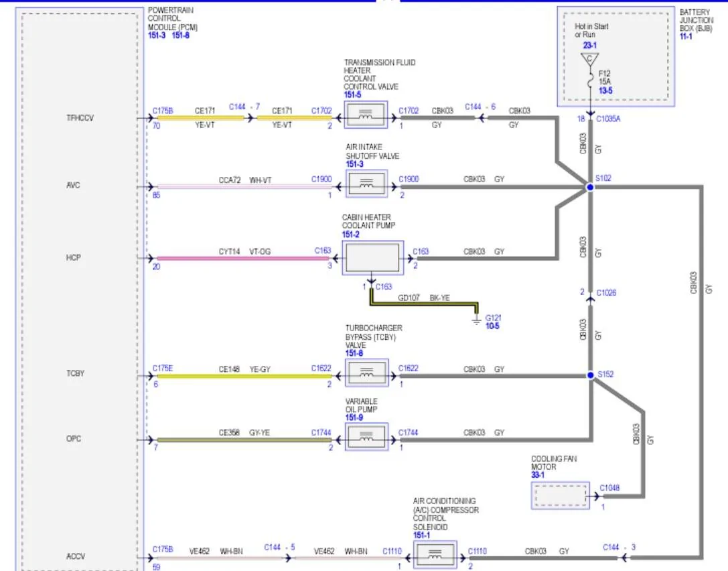Image resolution: width=728 pixels, height=571 pixels.
Task: Click the black-yellow GD107 ground wire
Action: point(424,304)
